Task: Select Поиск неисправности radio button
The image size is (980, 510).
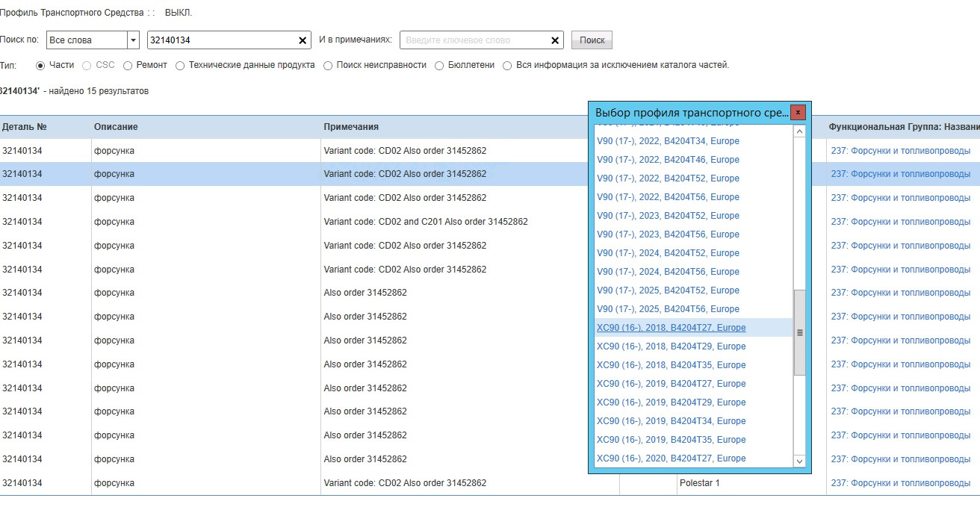Action: 328,65
